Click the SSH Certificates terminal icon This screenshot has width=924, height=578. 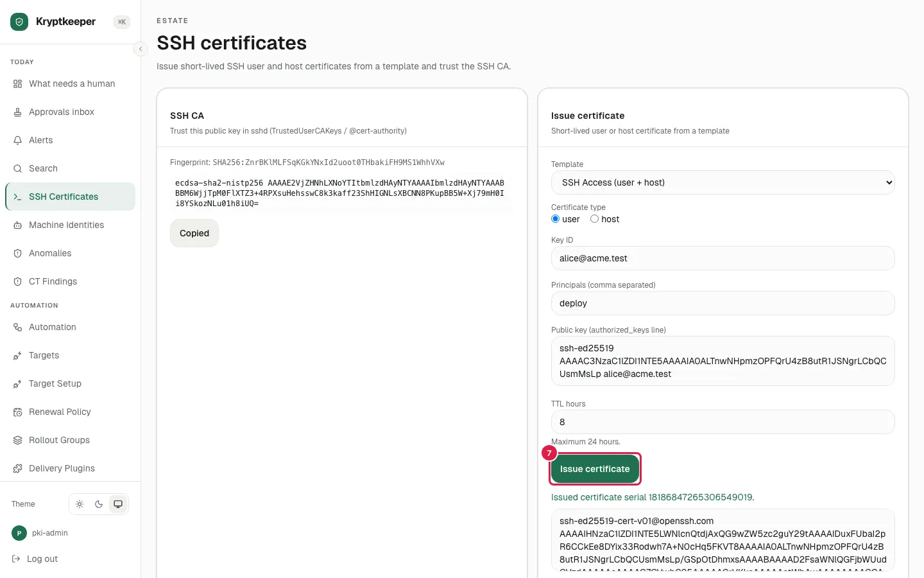pos(17,197)
